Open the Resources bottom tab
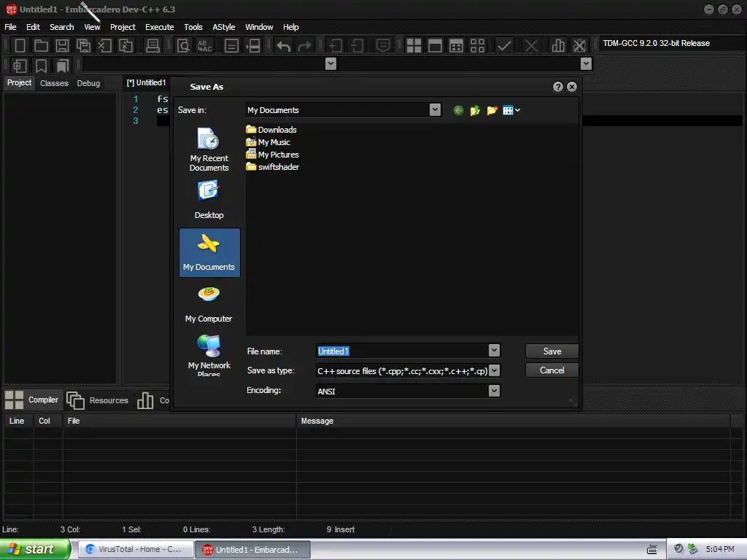 [x=98, y=400]
